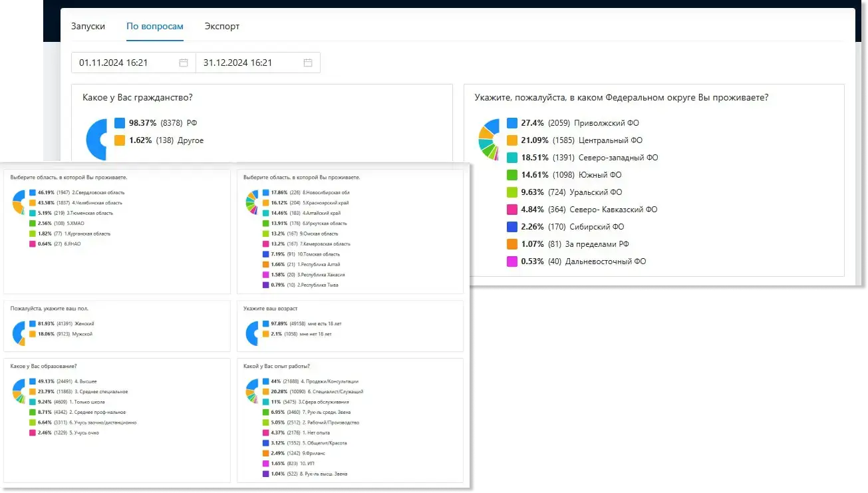Click the gender question donut chart

tap(19, 332)
